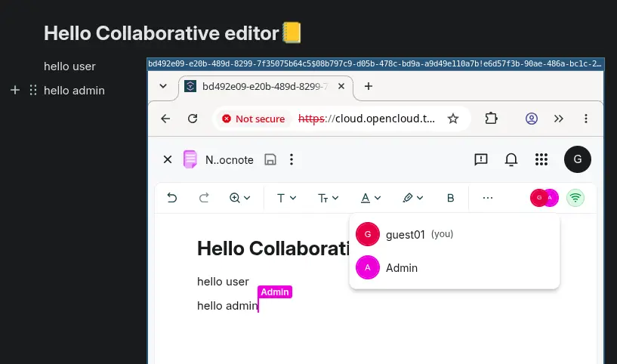Click hello user in the dark editor
The width and height of the screenshot is (617, 364).
point(69,66)
